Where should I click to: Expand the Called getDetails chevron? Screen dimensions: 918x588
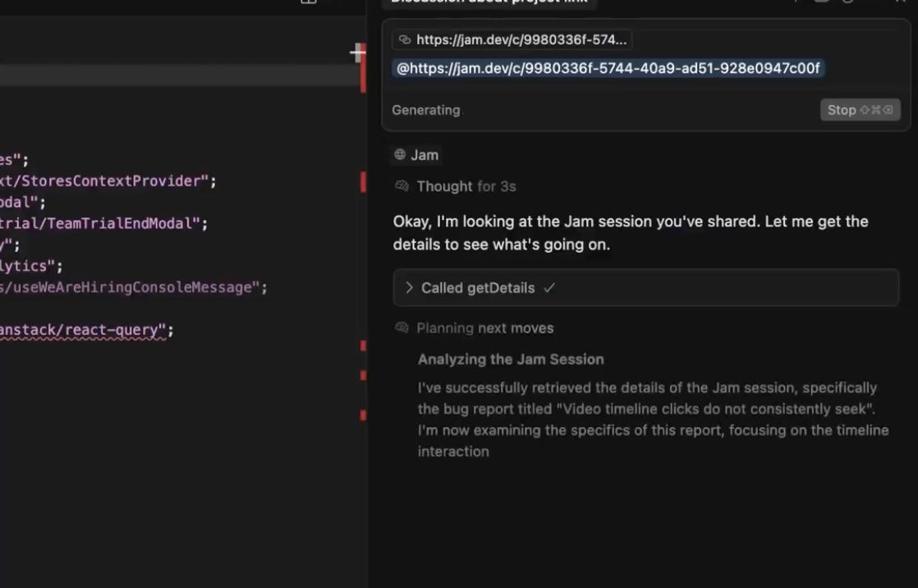point(409,287)
